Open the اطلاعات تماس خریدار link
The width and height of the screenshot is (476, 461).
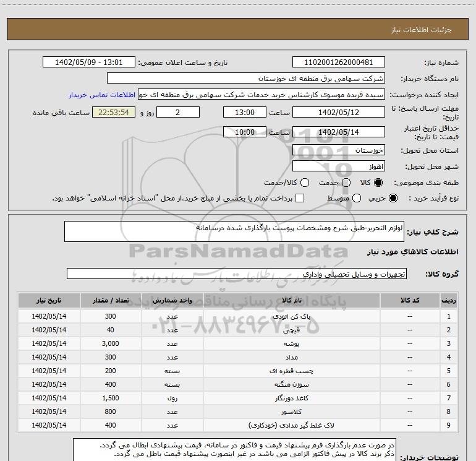pyautogui.click(x=102, y=95)
